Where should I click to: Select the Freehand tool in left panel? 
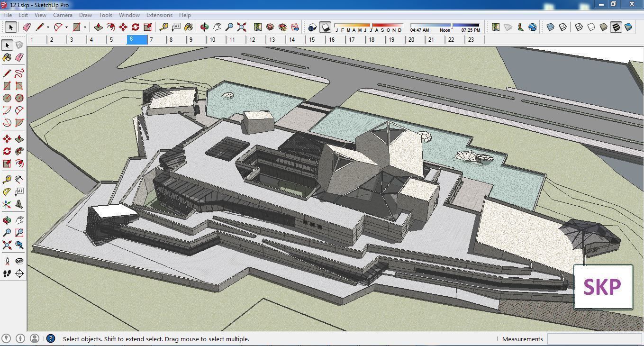click(19, 73)
